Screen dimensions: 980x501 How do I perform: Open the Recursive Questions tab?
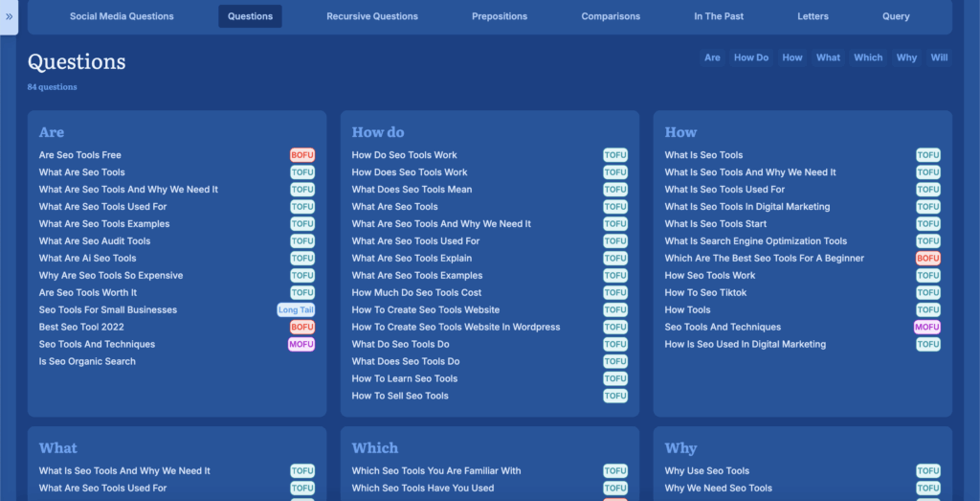pos(371,16)
